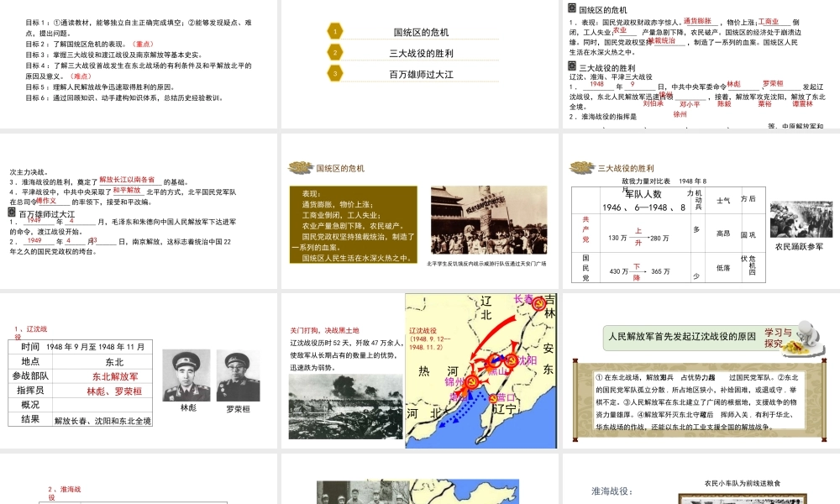
Task: Click the caption 农民踊跃参军
Action: [800, 247]
